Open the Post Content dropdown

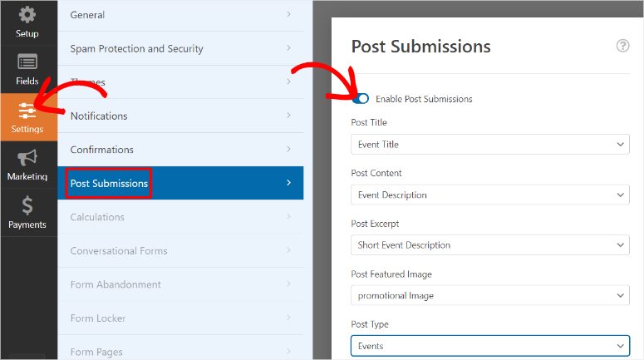coord(490,195)
